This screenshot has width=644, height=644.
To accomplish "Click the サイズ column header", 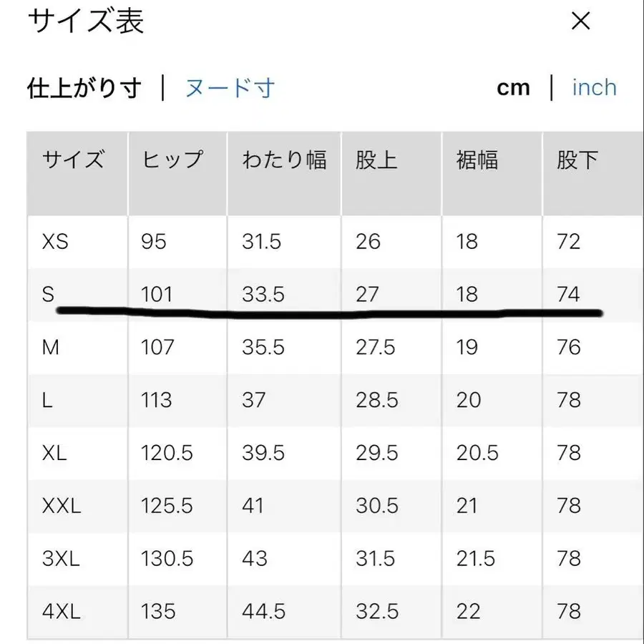I will 74,160.
